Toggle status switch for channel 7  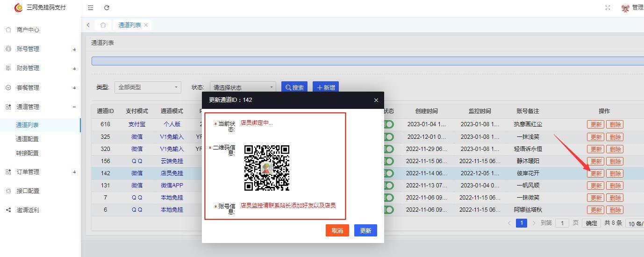[389, 198]
